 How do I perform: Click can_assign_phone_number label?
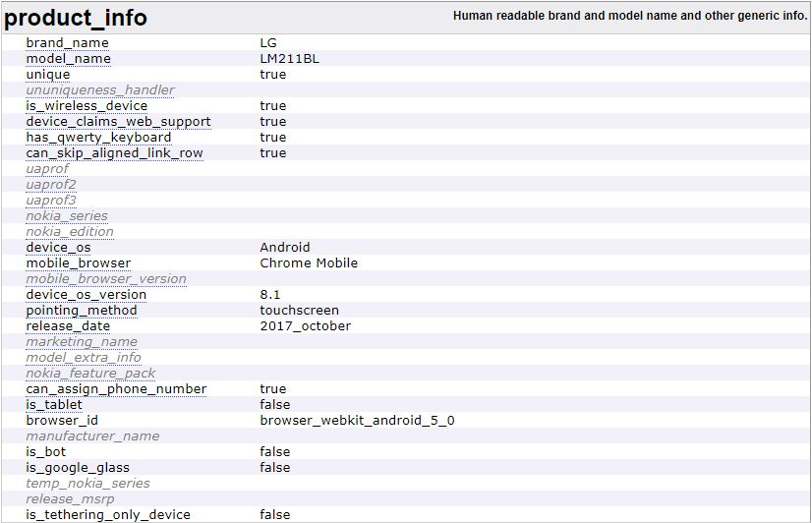(x=116, y=389)
